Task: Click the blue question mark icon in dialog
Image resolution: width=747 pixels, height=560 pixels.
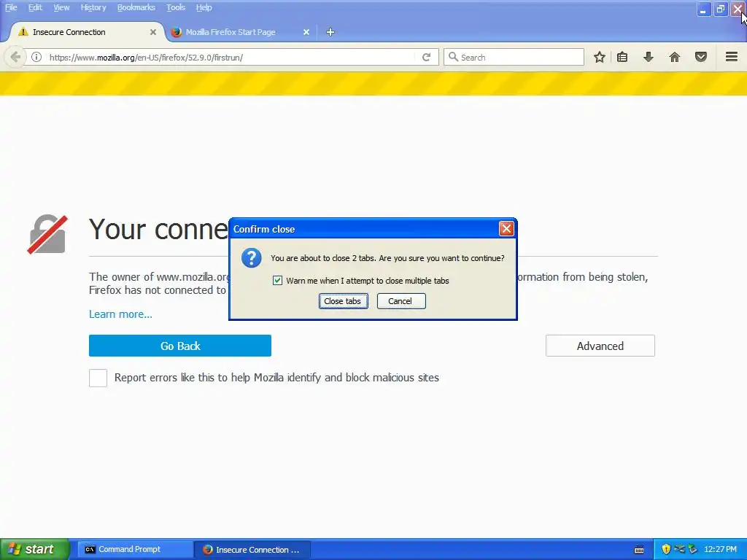Action: coord(251,258)
